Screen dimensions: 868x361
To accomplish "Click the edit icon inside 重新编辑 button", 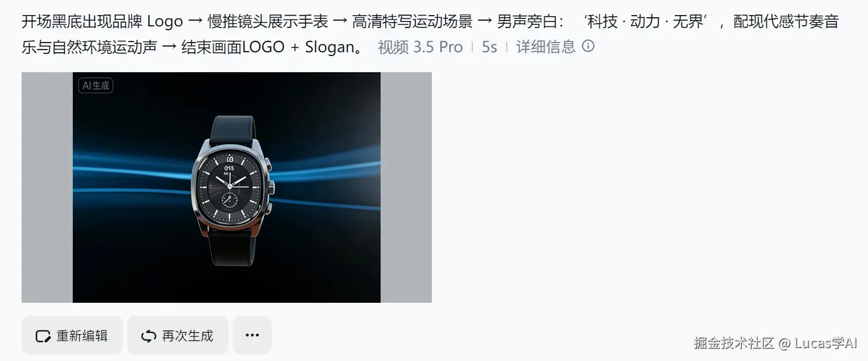I will coord(43,336).
